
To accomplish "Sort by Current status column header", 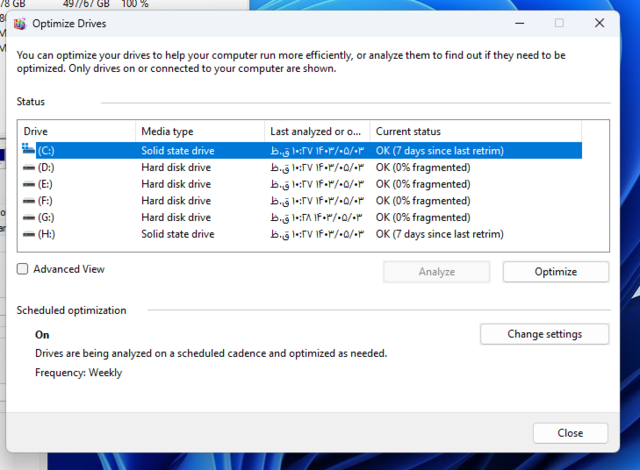I will [x=474, y=131].
